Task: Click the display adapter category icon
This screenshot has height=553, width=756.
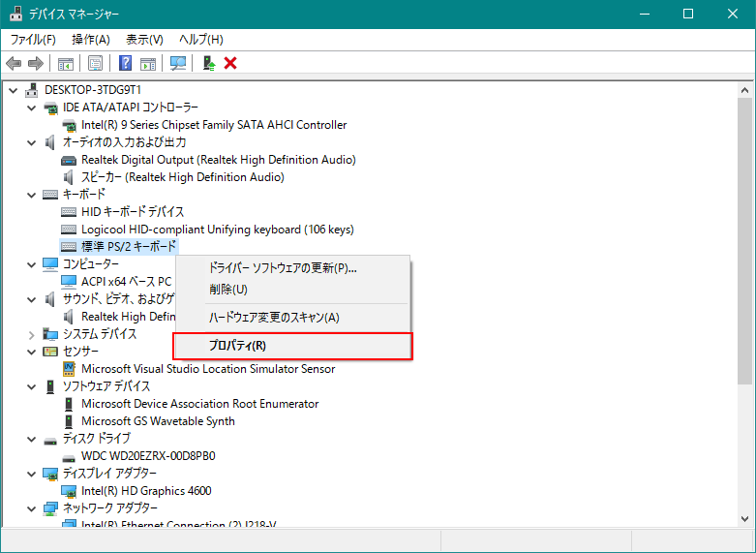Action: point(50,474)
